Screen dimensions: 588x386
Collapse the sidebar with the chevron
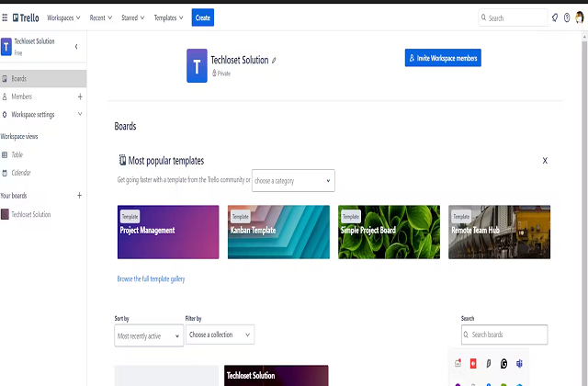76,47
